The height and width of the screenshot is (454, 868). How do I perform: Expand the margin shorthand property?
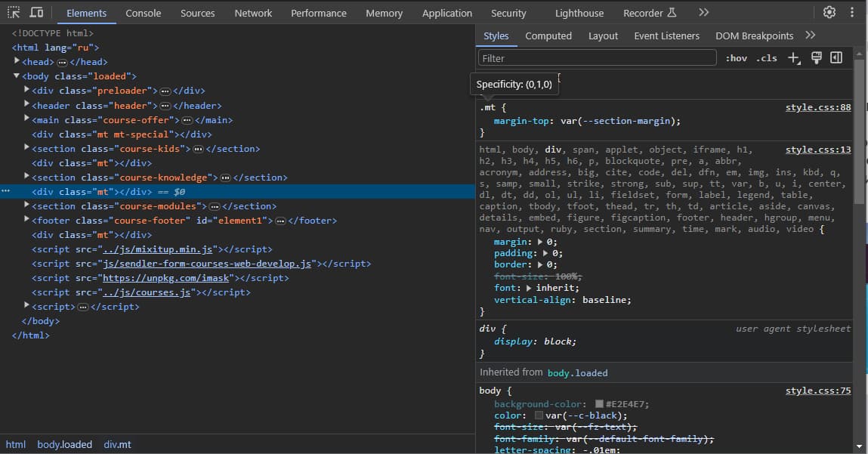[x=539, y=242]
